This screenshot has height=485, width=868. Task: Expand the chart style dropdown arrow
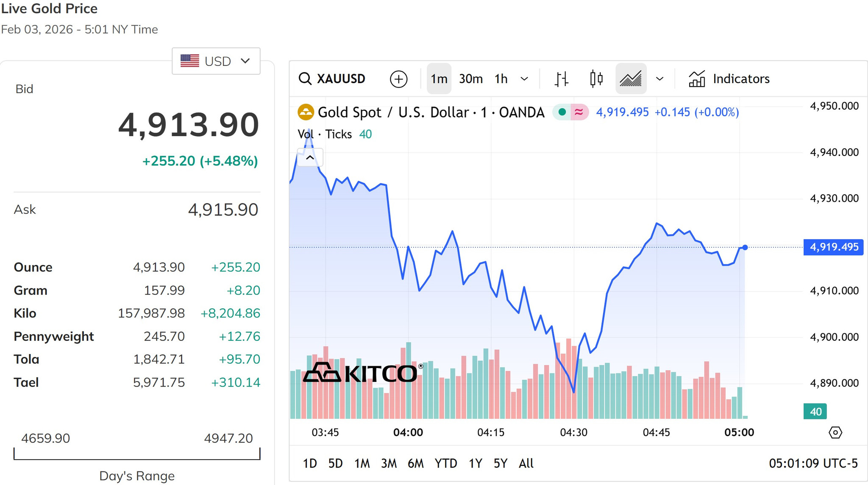[x=659, y=79]
